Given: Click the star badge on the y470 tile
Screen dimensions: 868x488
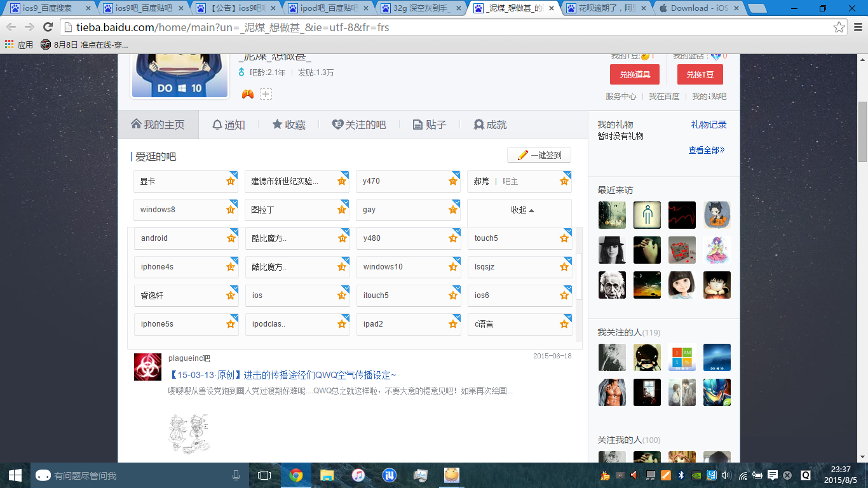Looking at the screenshot, I should (453, 181).
